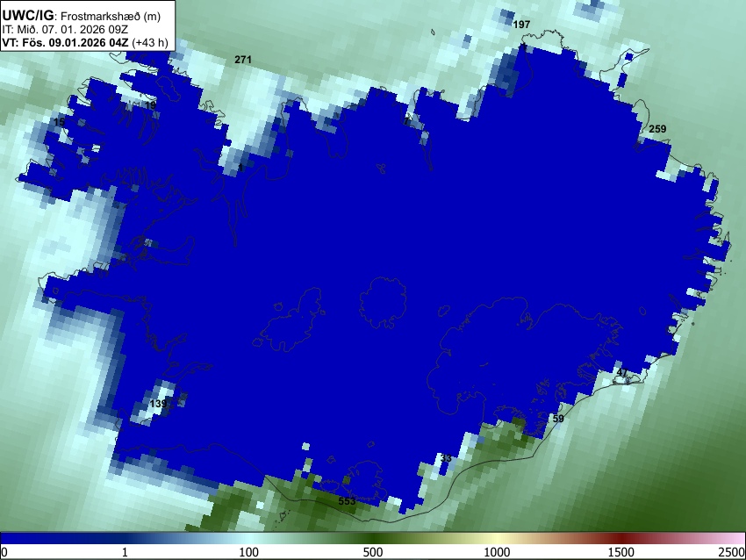Pick the pale yellow colorbar segment near 1000
Viewport: 746px width, 560px height.
(x=497, y=538)
